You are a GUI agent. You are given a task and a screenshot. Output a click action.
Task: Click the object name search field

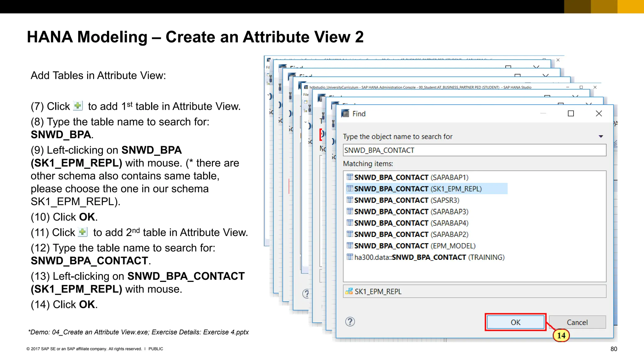pos(475,150)
